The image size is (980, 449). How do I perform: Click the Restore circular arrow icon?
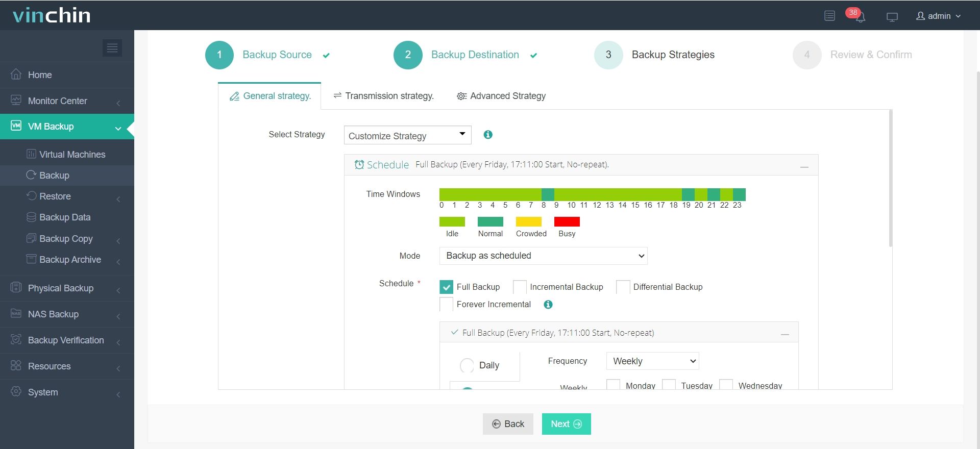(31, 196)
